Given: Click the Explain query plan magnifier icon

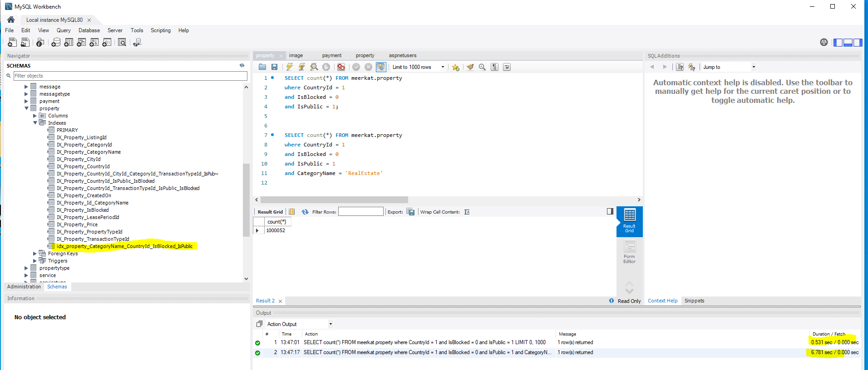Looking at the screenshot, I should click(314, 67).
